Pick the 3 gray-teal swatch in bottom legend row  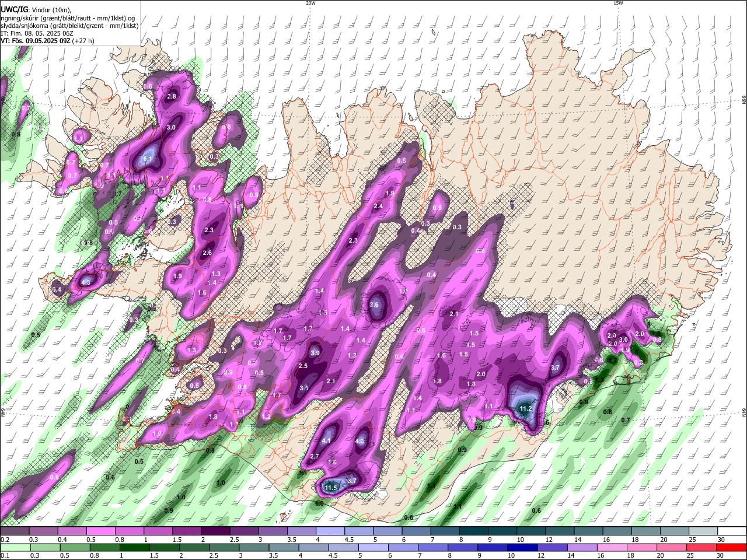point(253,547)
